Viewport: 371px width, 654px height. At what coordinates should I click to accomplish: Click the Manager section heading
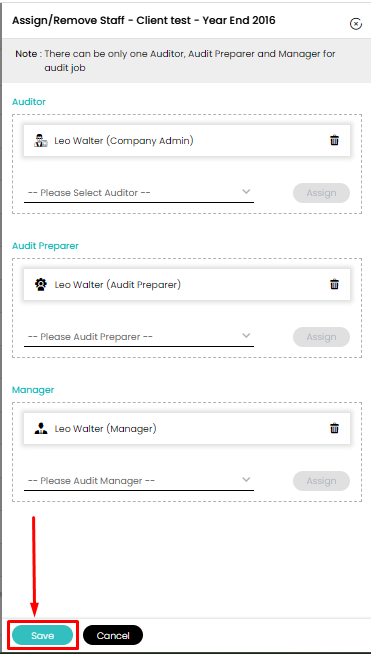point(33,390)
